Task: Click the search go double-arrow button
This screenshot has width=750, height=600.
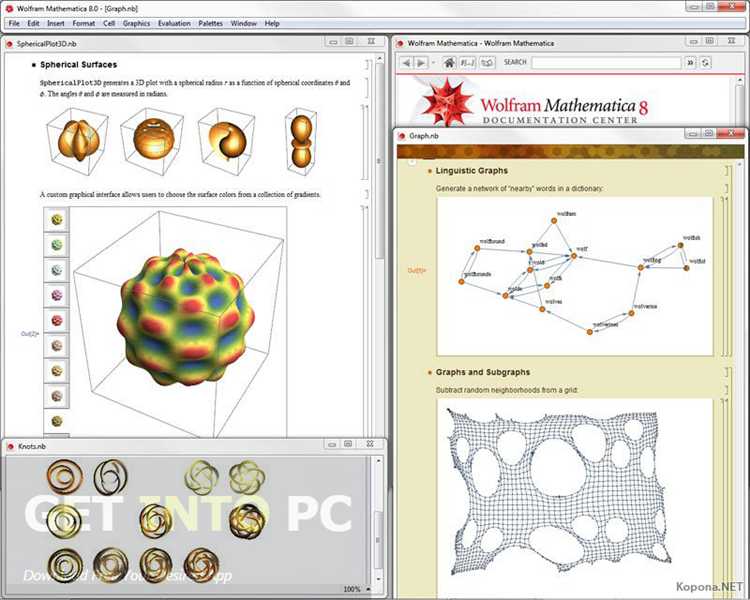Action: tap(690, 63)
